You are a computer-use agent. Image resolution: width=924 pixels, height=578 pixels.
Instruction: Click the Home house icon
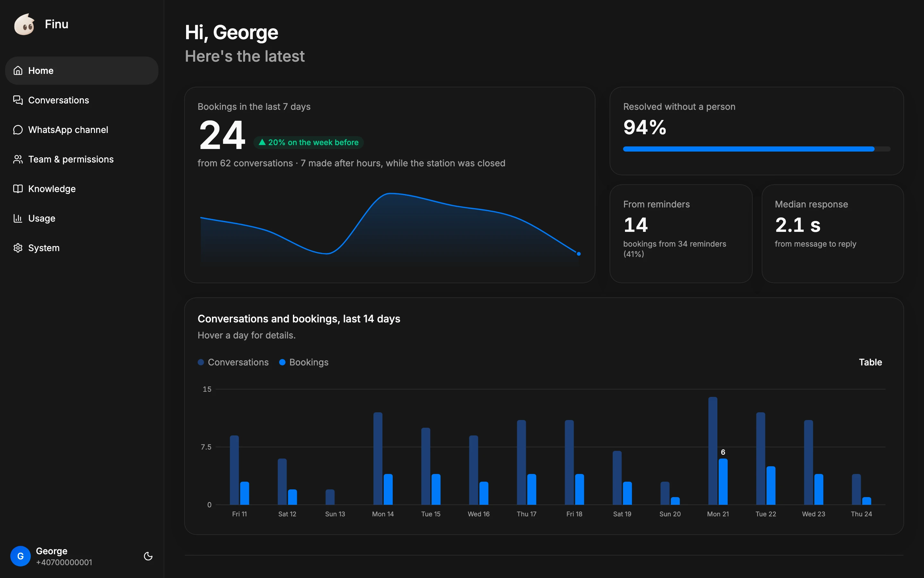pos(18,71)
